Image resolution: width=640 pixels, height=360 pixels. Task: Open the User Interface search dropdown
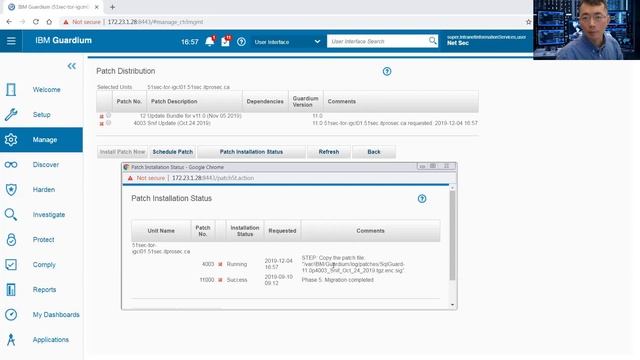coord(287,42)
